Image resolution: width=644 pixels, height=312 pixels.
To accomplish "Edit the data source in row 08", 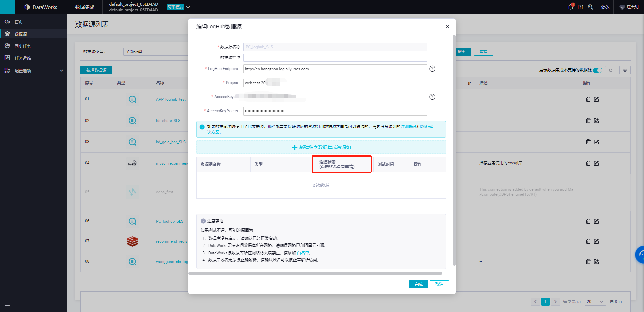I will [596, 262].
